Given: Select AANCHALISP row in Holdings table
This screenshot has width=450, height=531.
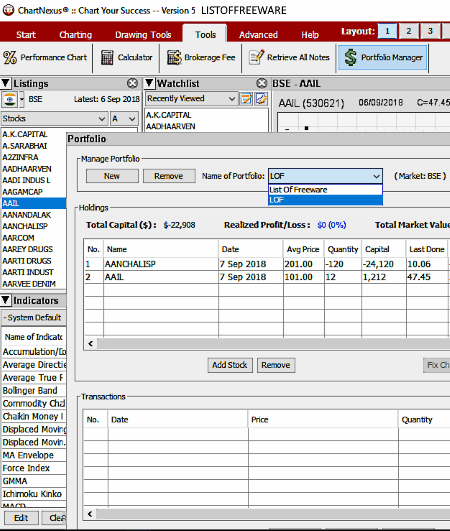Looking at the screenshot, I should tap(267, 264).
